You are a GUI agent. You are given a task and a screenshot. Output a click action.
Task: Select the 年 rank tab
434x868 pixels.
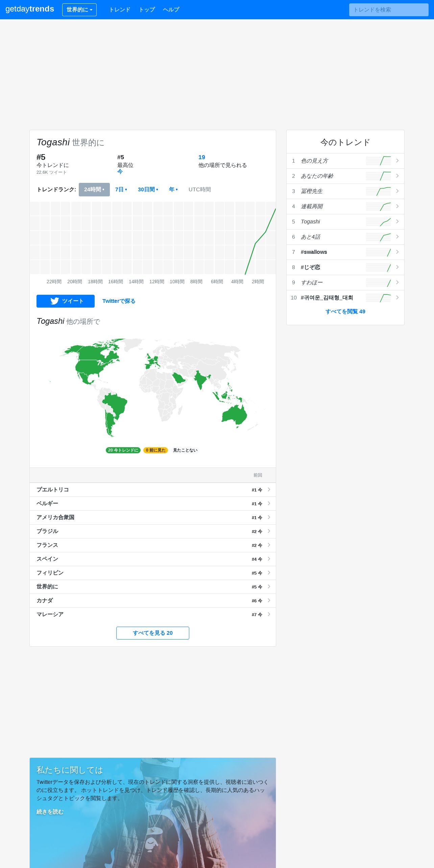point(173,190)
